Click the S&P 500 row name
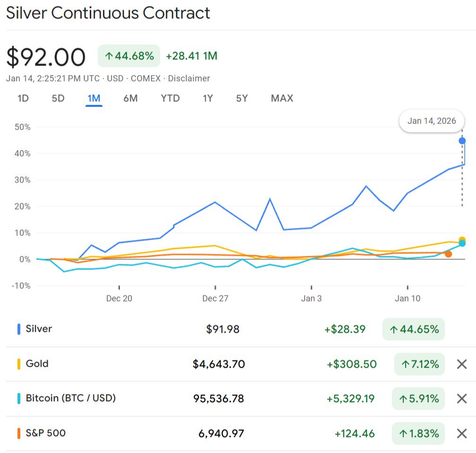This screenshot has width=476, height=453. click(45, 433)
